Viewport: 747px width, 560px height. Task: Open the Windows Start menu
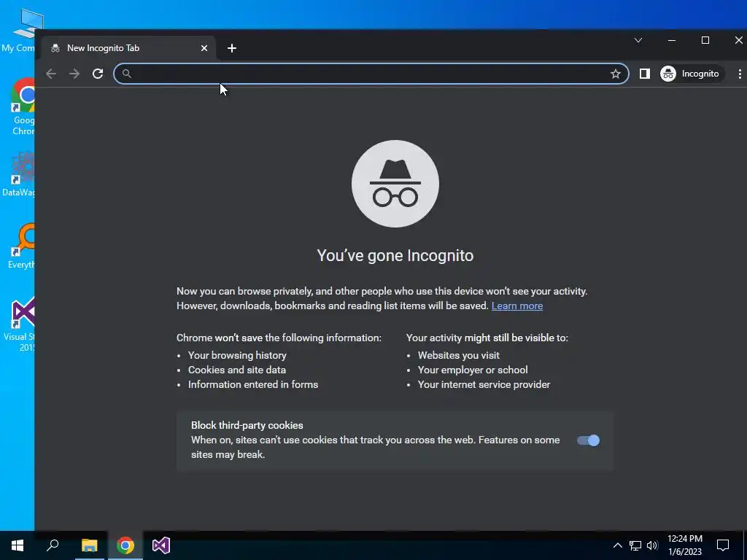pos(18,545)
